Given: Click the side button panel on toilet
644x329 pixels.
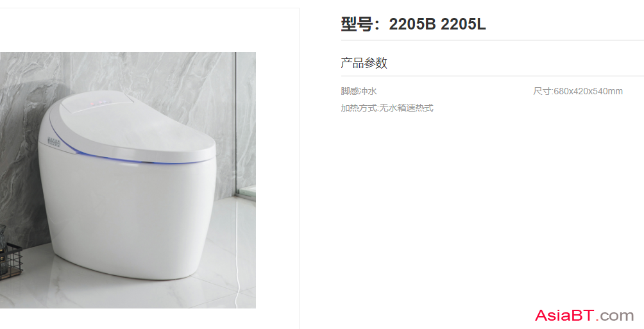Looking at the screenshot, I should pyautogui.click(x=54, y=142).
